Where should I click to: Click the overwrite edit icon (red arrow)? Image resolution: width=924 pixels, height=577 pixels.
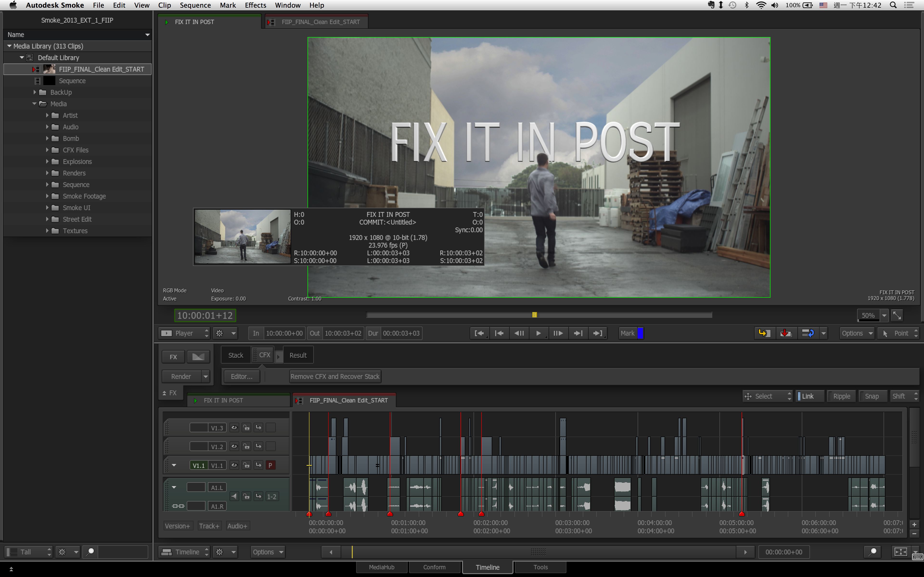click(785, 333)
